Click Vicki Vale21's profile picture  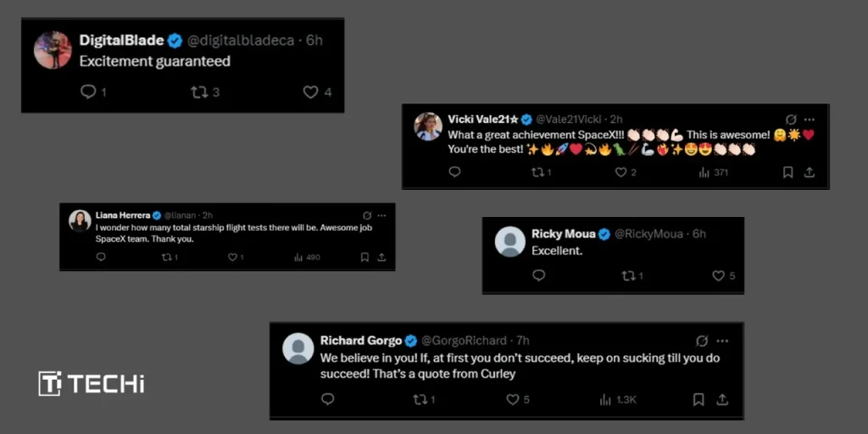(x=428, y=126)
